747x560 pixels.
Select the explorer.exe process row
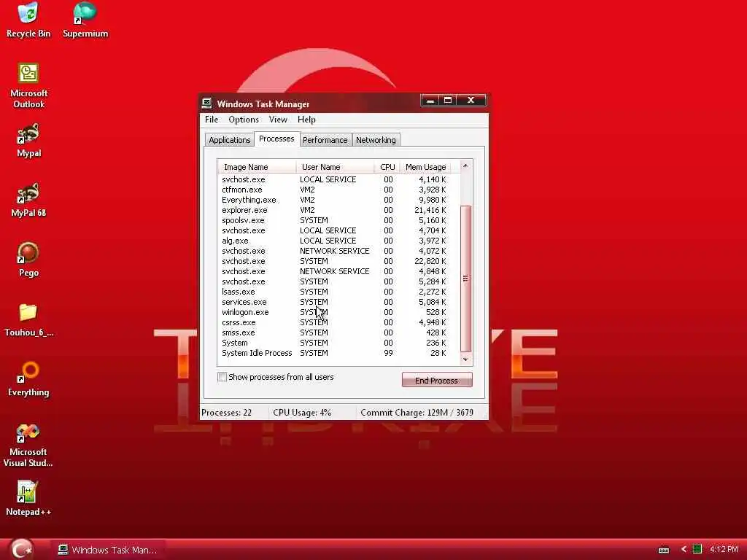click(334, 210)
